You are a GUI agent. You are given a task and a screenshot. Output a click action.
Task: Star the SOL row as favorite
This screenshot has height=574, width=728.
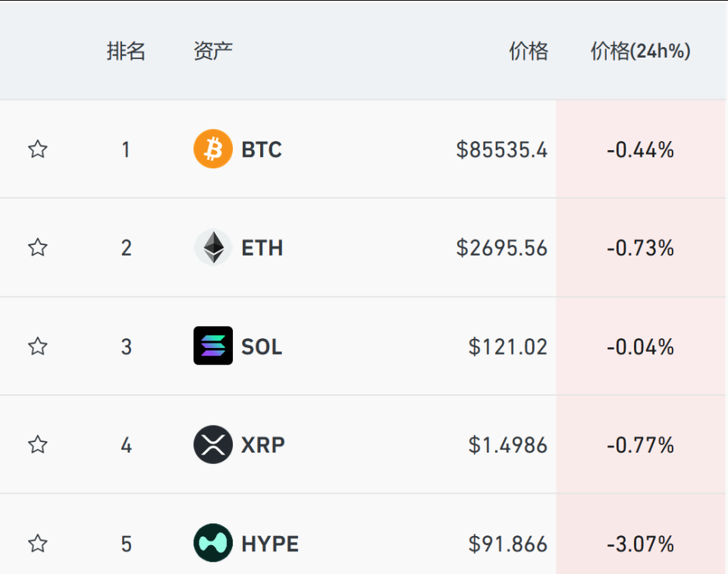(x=38, y=346)
